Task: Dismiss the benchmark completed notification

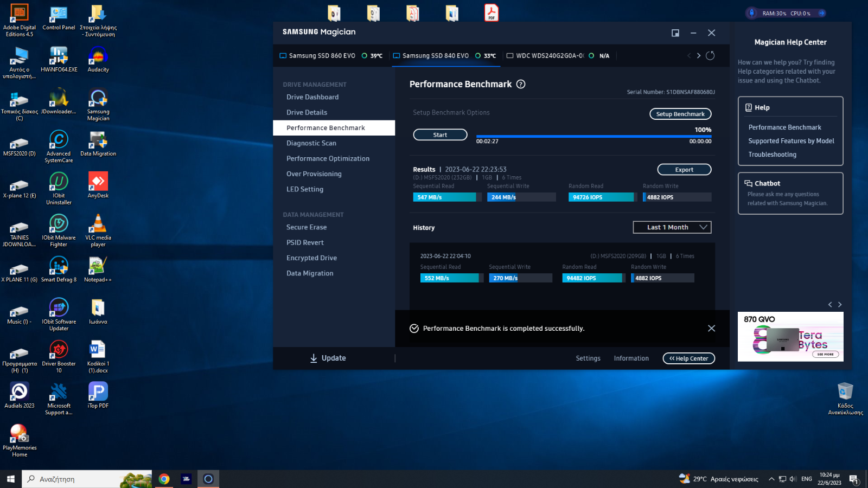Action: pos(711,328)
